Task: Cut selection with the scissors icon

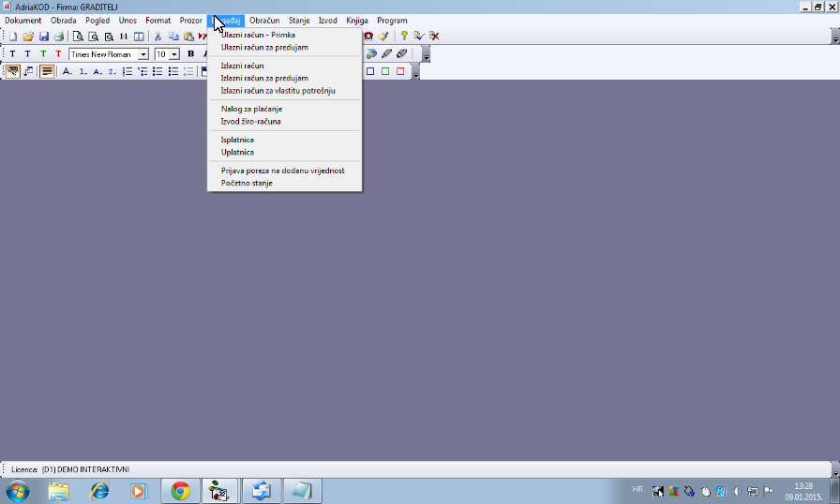Action: tap(158, 37)
